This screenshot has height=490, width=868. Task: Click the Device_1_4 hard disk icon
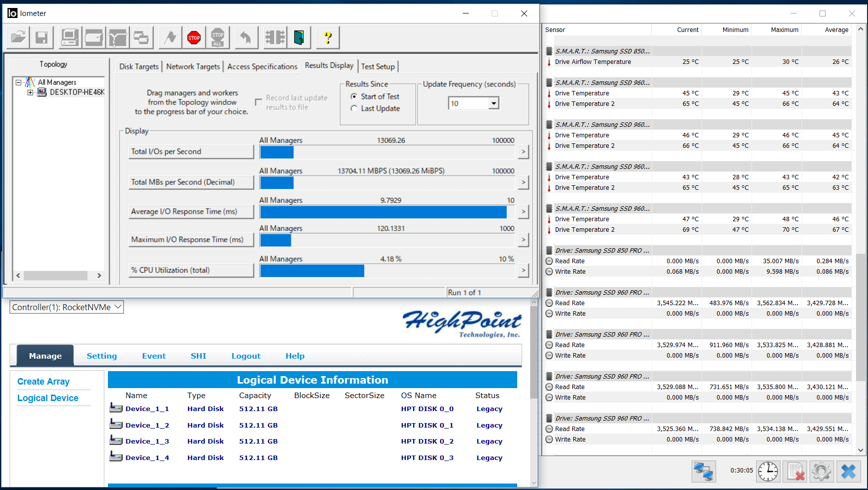[x=116, y=457]
